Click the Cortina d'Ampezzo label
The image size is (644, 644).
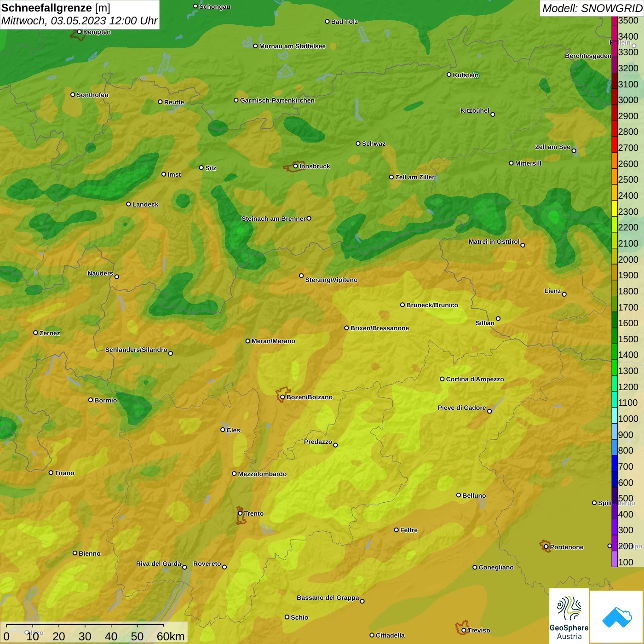click(x=475, y=379)
